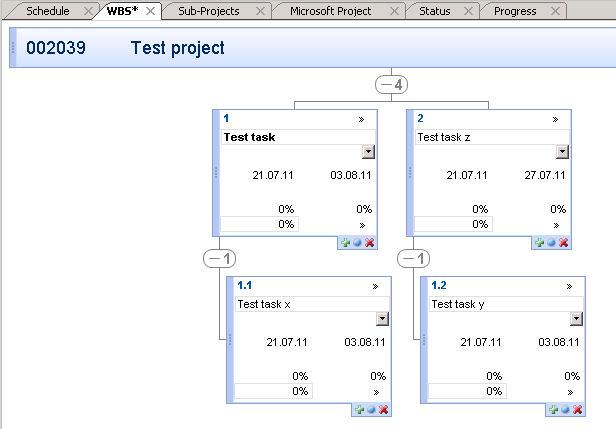Collapse the root node showing 4 children
This screenshot has height=429, width=616.
click(x=391, y=84)
